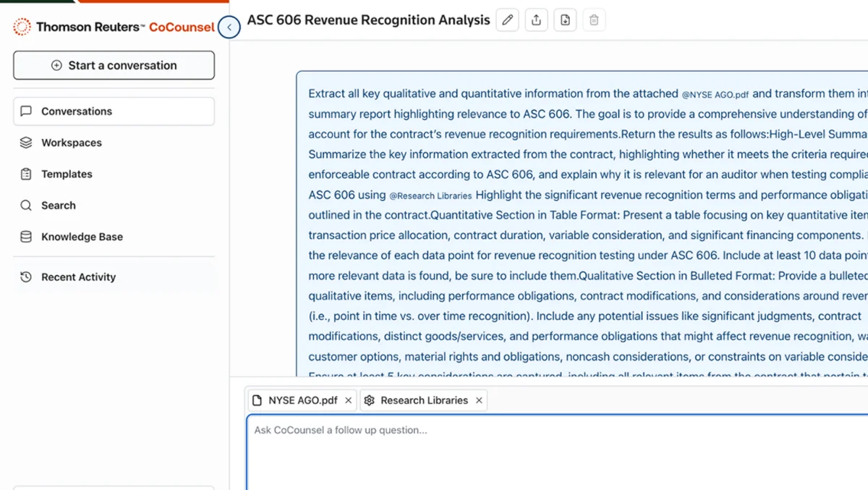Open the Thomson Reuters CoCounsel home logo

101,27
